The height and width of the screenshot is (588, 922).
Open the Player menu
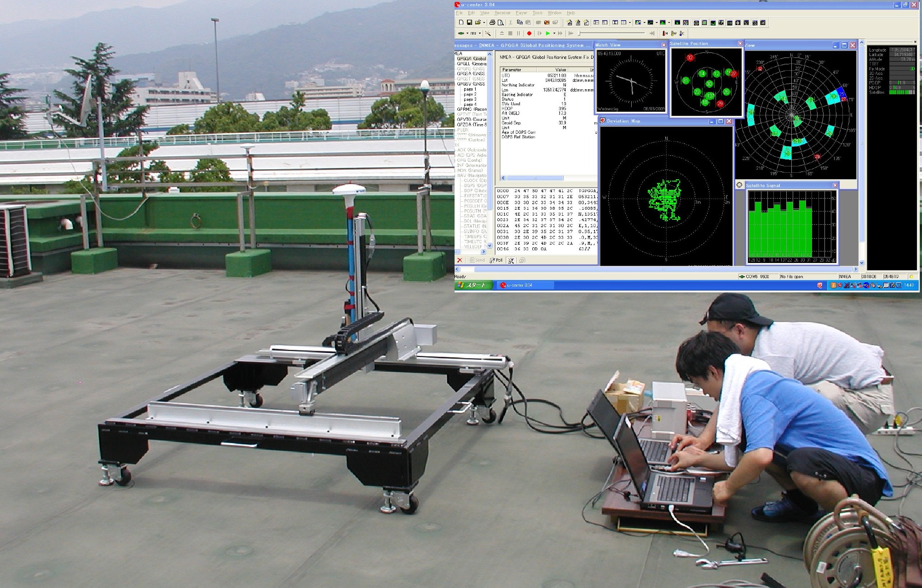pos(521,13)
